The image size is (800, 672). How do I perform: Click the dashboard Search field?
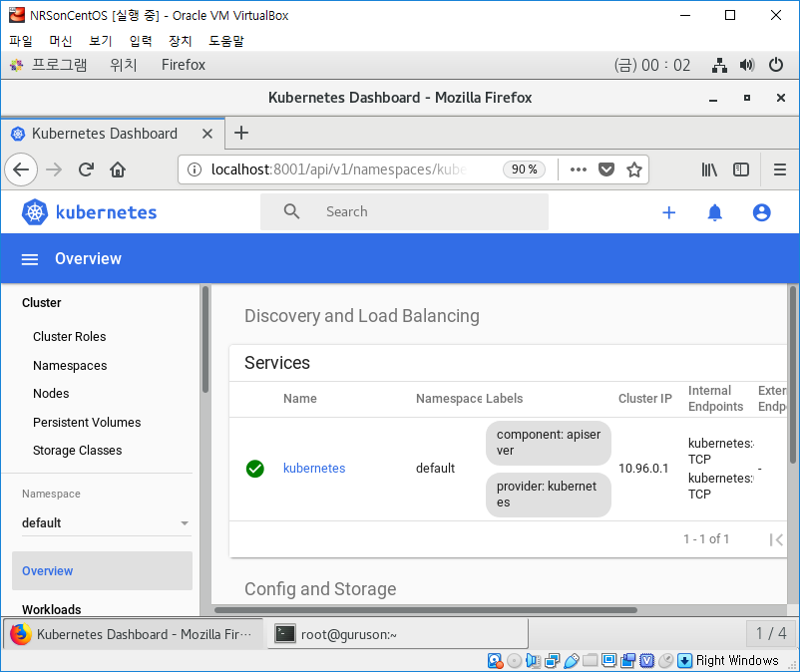[405, 211]
